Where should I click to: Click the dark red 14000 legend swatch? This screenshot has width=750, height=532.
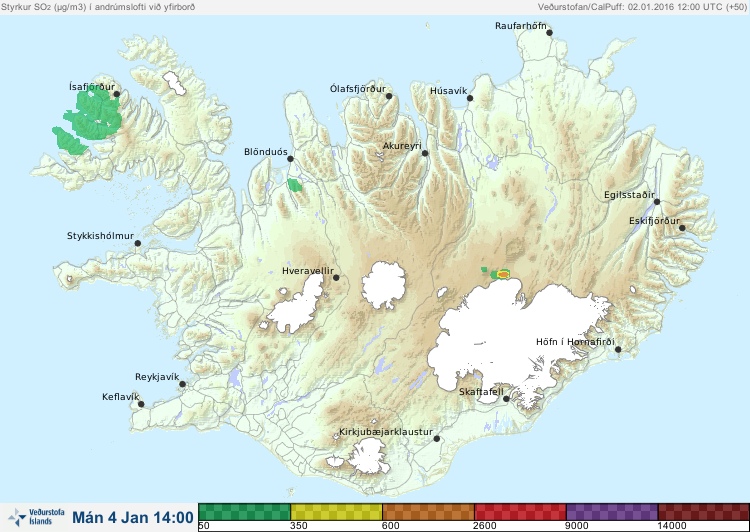coord(703,512)
